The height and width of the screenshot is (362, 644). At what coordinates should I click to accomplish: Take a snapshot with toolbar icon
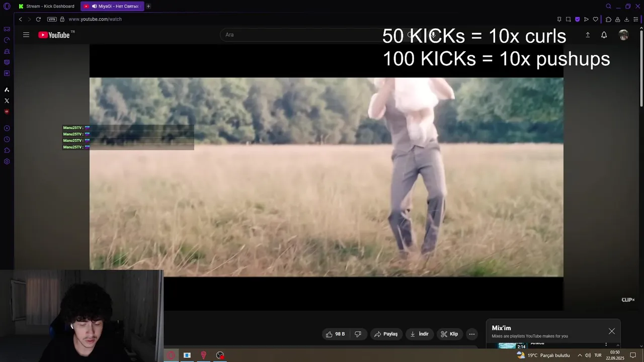tap(568, 19)
